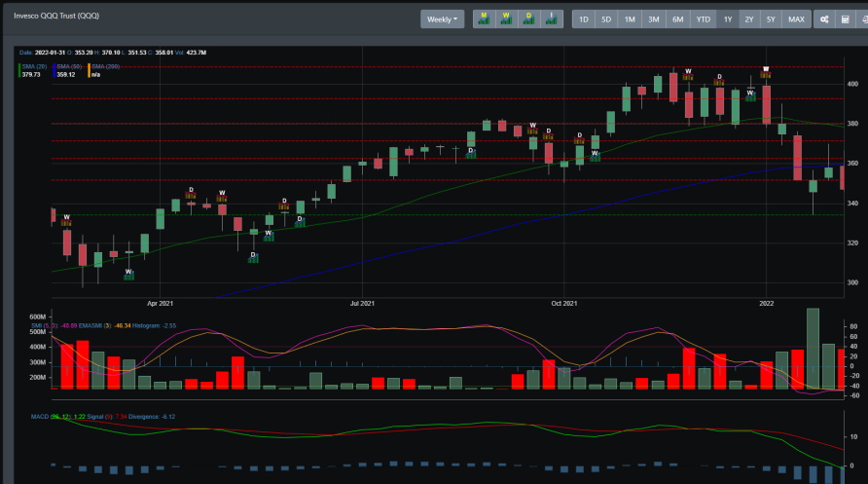
Task: Click the date value 2022-01-31
Action: pos(50,53)
